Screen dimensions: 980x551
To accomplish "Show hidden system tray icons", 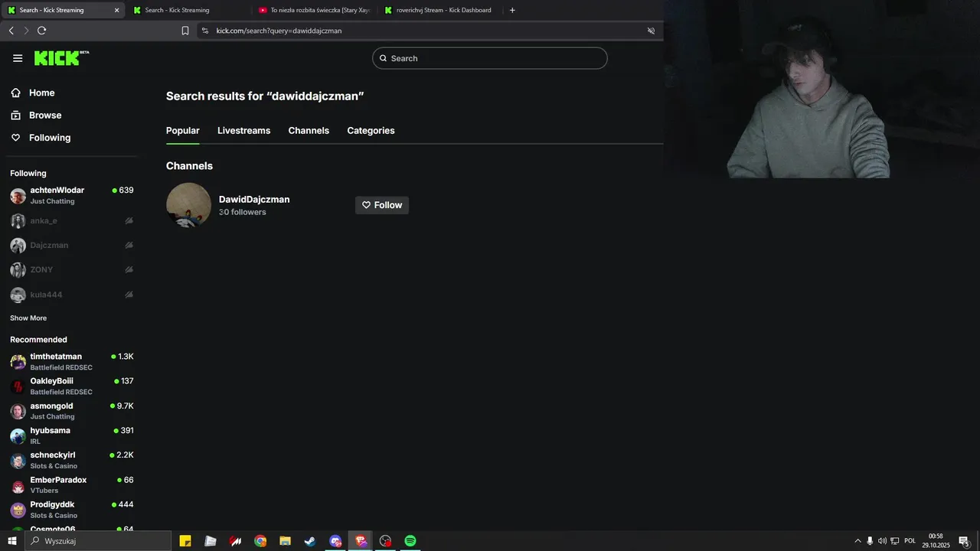I will (x=857, y=541).
